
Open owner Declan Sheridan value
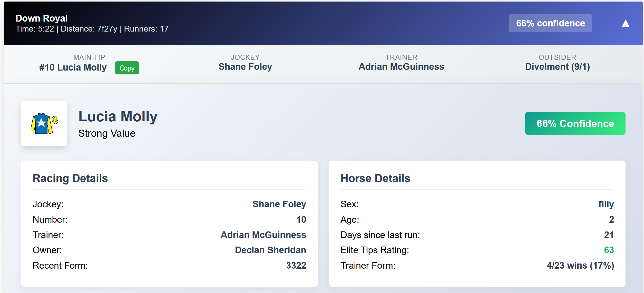coord(270,250)
